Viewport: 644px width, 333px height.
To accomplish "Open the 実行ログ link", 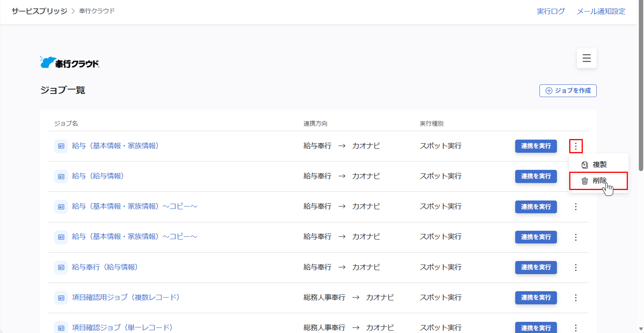I will [x=551, y=11].
